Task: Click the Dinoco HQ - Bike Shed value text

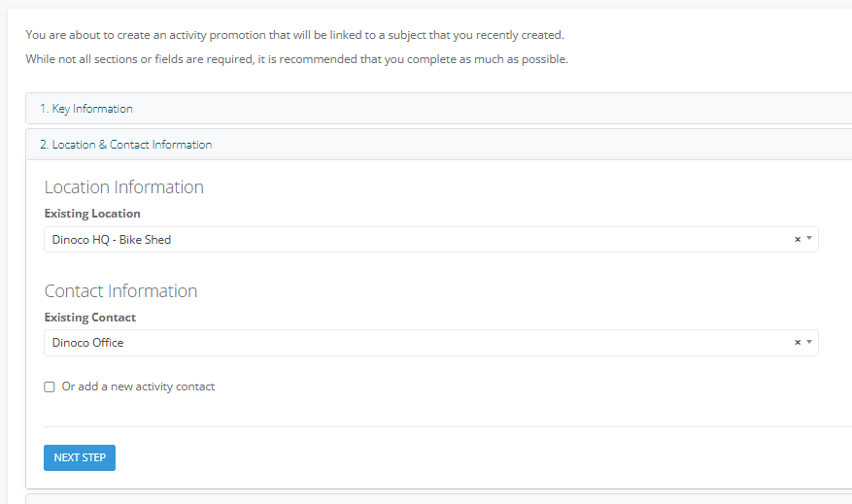Action: pyautogui.click(x=112, y=240)
